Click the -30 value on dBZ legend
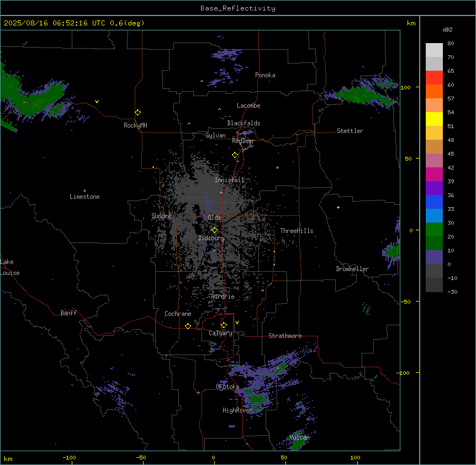 [x=452, y=292]
